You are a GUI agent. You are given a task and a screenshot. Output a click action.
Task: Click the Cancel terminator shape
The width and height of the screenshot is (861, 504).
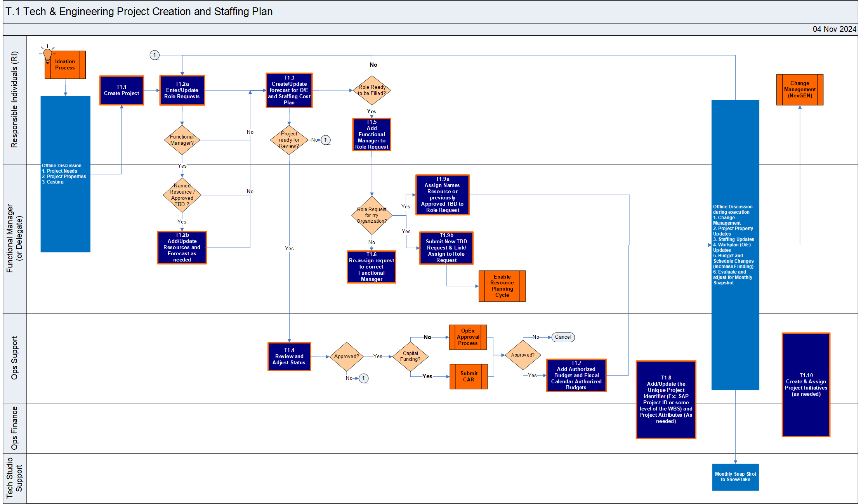point(563,337)
